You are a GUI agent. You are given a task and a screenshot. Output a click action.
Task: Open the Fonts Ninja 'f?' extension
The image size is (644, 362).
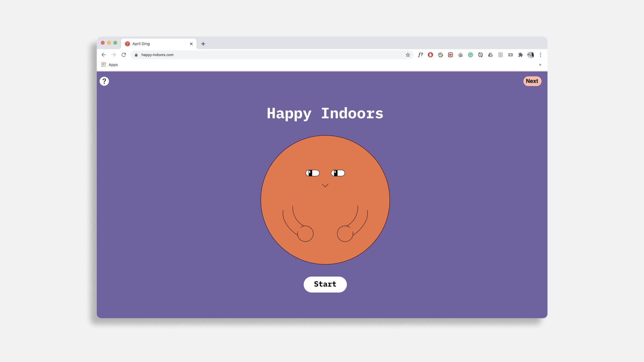420,55
